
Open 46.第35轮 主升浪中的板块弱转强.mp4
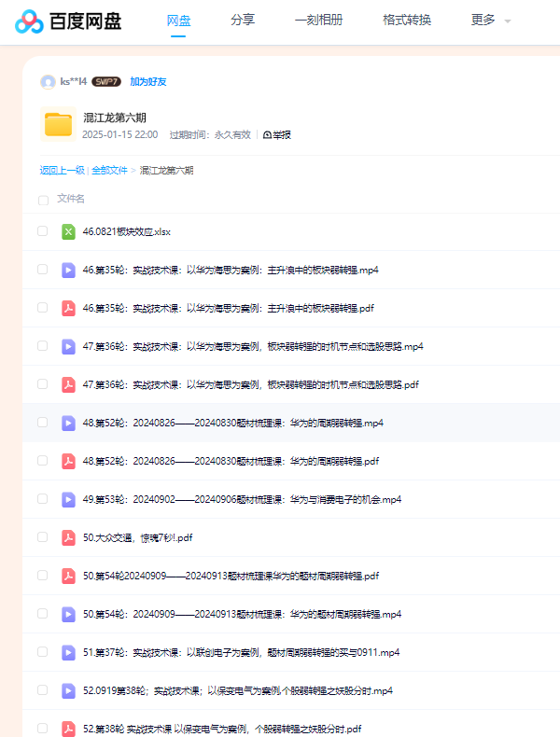point(231,271)
